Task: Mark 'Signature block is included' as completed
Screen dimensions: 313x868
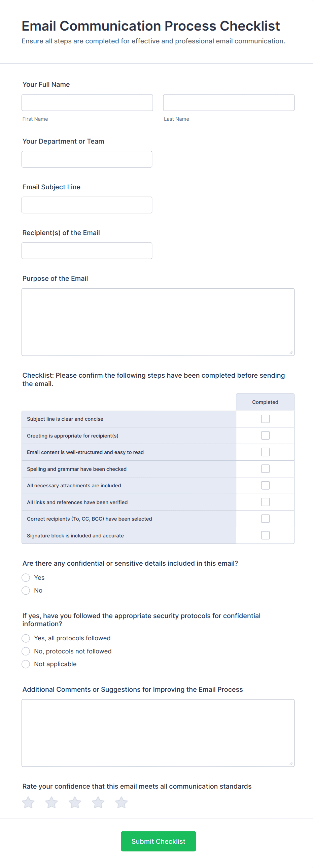Action: click(x=265, y=535)
